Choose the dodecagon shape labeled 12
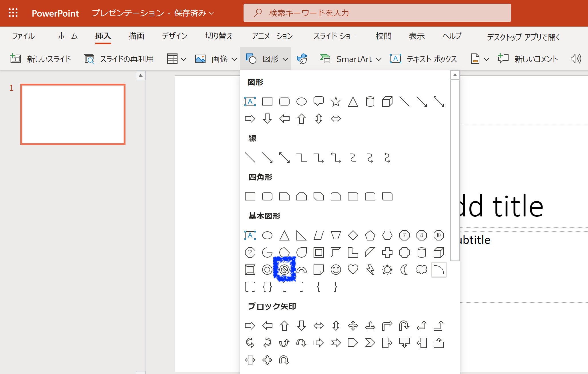588x374 pixels. pyautogui.click(x=250, y=252)
